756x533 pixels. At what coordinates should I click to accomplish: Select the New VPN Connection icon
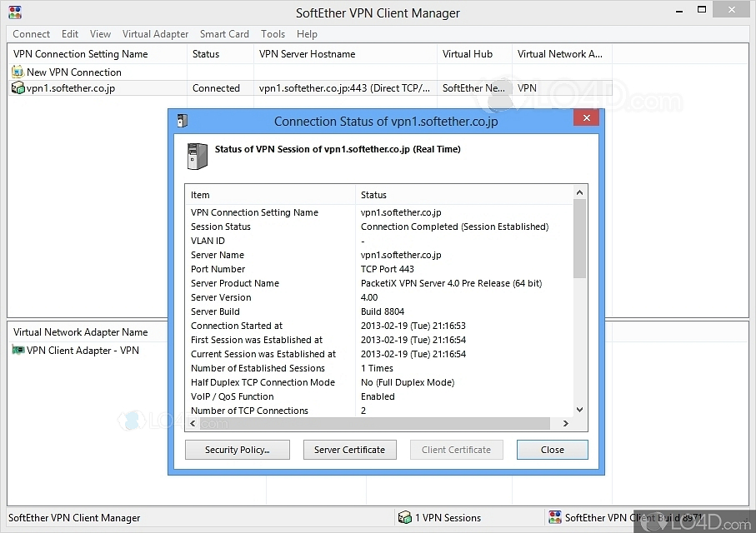(18, 72)
